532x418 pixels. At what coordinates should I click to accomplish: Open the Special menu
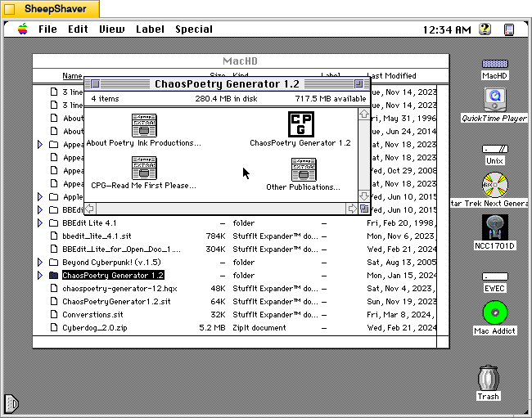194,29
